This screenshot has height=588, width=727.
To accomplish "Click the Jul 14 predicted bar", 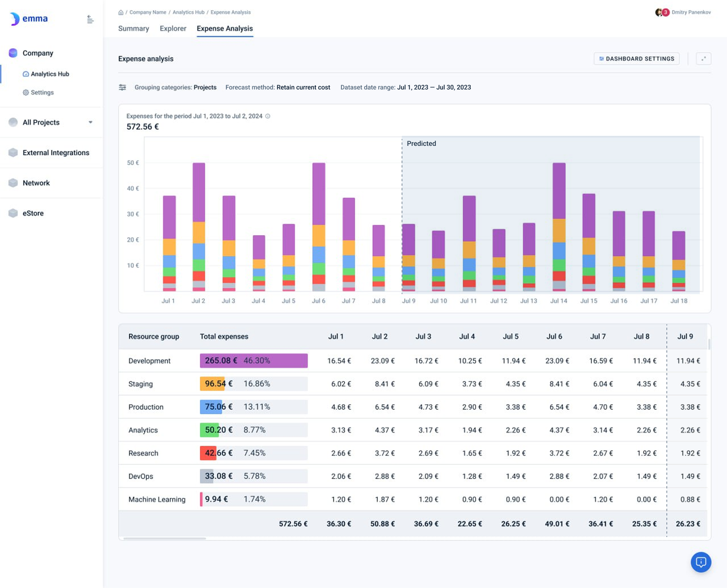I will pos(559,227).
